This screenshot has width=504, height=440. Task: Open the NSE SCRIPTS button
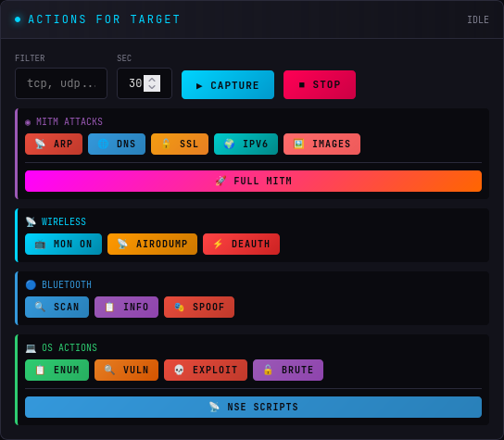coord(253,407)
